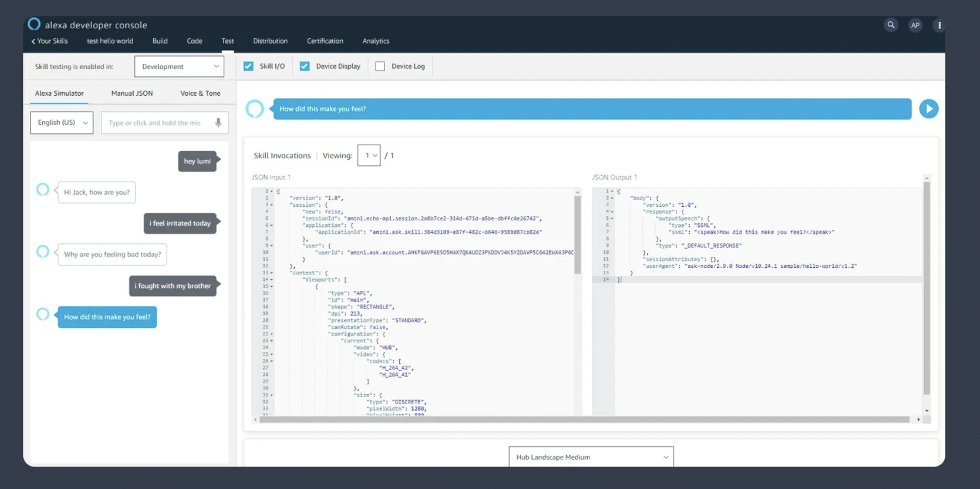Collapse the body fold arrow at output line 2
The image size is (980, 489).
click(612, 198)
